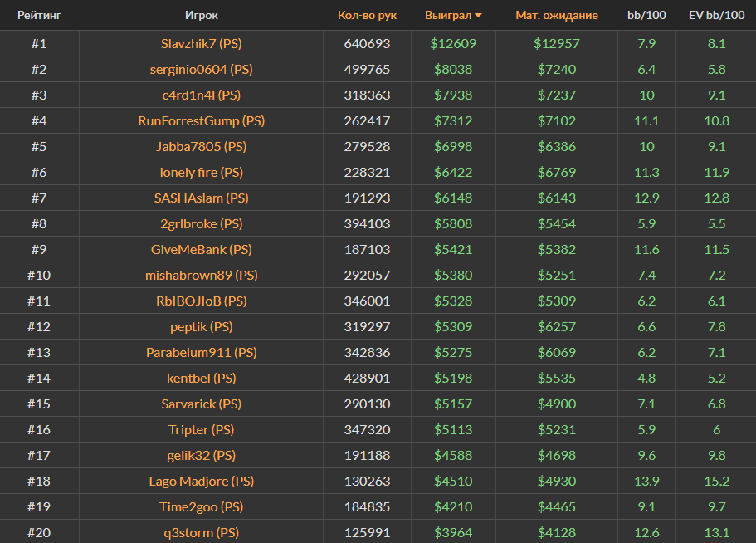Select q3storm (PS) player link
This screenshot has height=543, width=756.
[x=202, y=533]
